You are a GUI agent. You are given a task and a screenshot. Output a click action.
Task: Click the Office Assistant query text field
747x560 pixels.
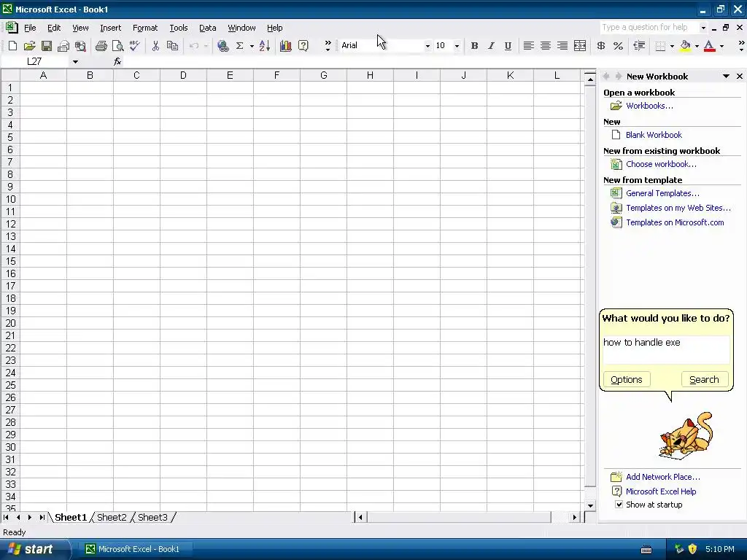(x=666, y=349)
